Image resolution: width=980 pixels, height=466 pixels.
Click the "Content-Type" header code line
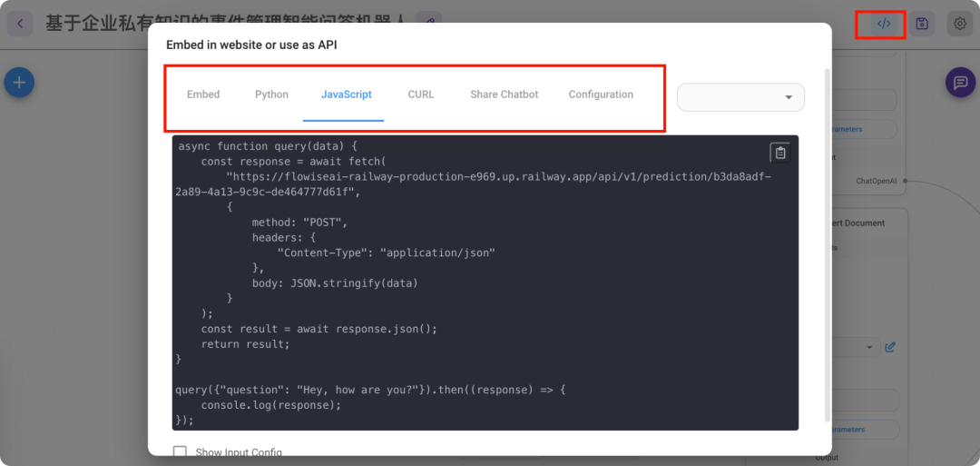(x=387, y=253)
